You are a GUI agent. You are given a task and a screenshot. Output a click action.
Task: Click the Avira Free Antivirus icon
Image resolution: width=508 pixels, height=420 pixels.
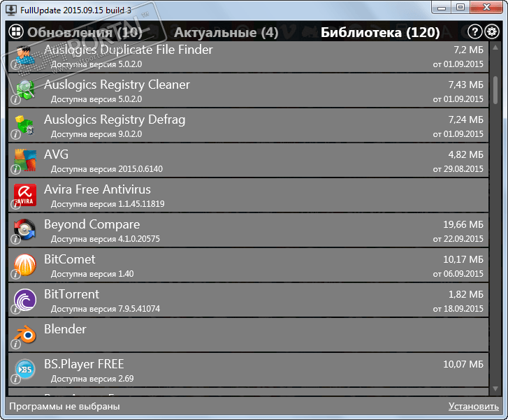[x=25, y=195]
